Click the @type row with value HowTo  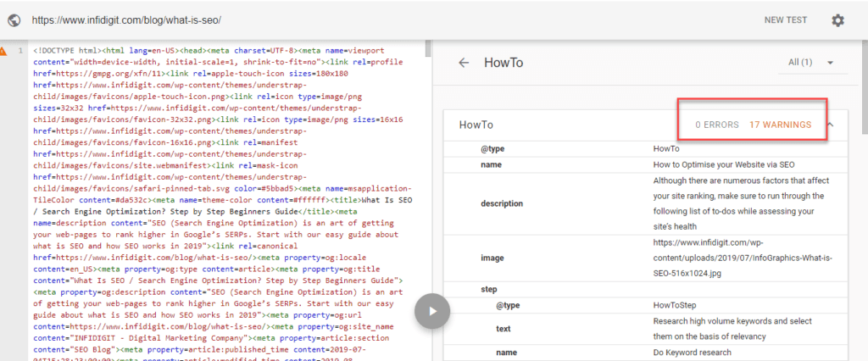pos(645,149)
